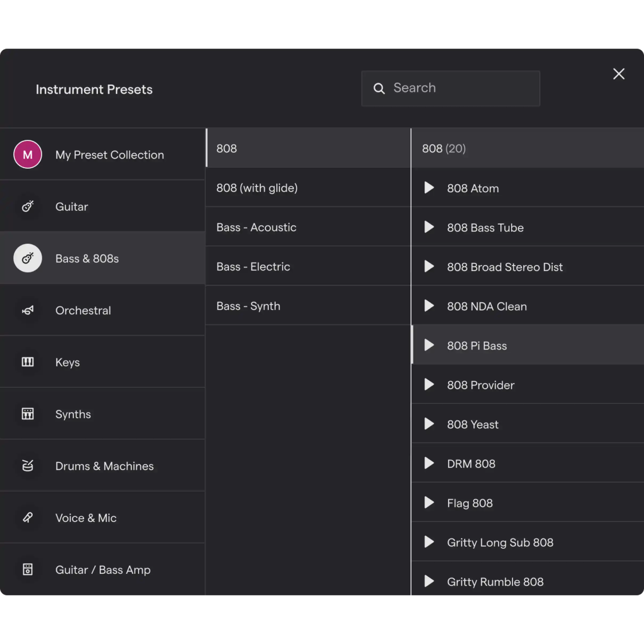The width and height of the screenshot is (644, 644).
Task: Select the Bass & 808s category icon
Action: [x=27, y=258]
